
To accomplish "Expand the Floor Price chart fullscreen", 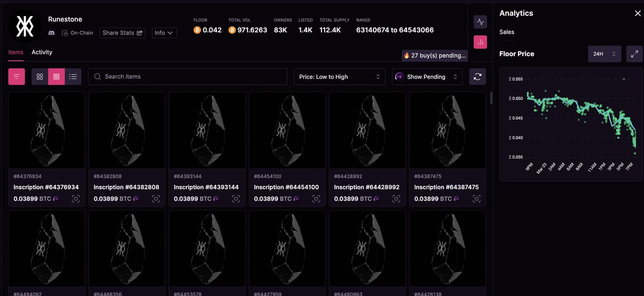I will click(x=634, y=54).
